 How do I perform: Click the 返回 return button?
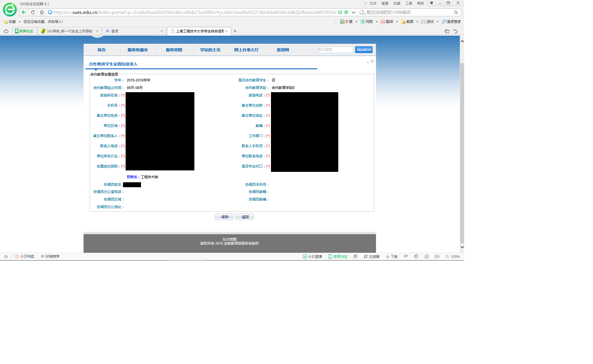click(x=245, y=217)
